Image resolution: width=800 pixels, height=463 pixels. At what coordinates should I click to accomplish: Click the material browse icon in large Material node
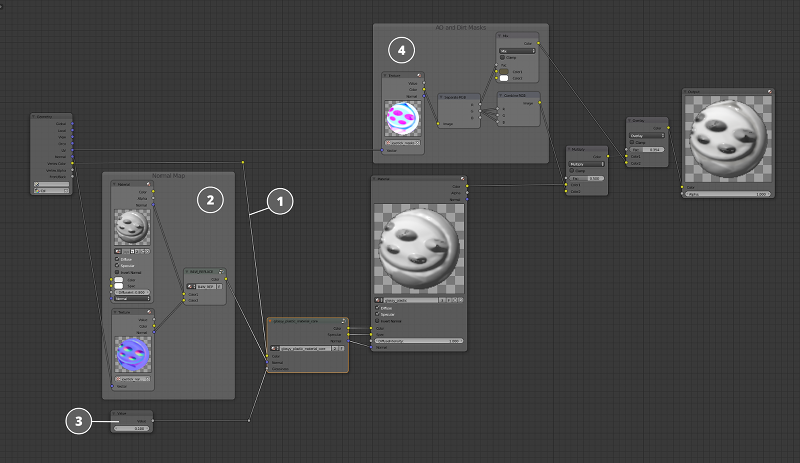tap(380, 298)
